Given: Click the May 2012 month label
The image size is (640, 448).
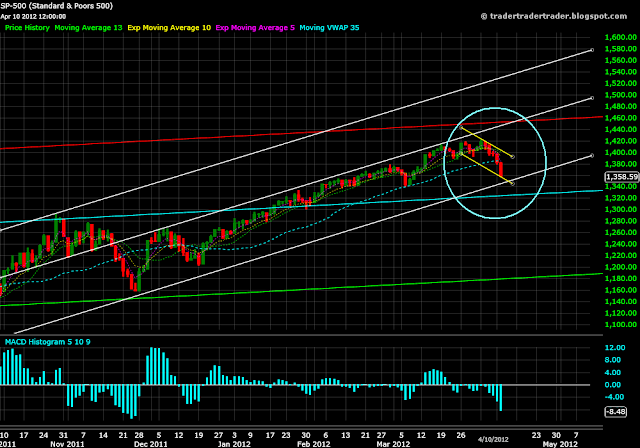Looking at the screenshot, I should pyautogui.click(x=560, y=444).
